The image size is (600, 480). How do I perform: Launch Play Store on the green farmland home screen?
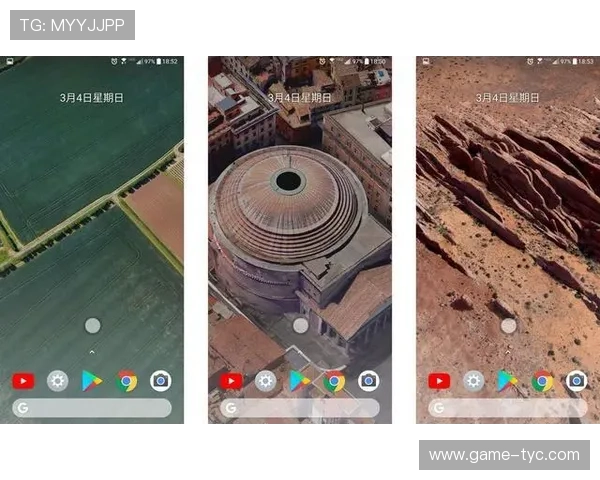tap(92, 381)
